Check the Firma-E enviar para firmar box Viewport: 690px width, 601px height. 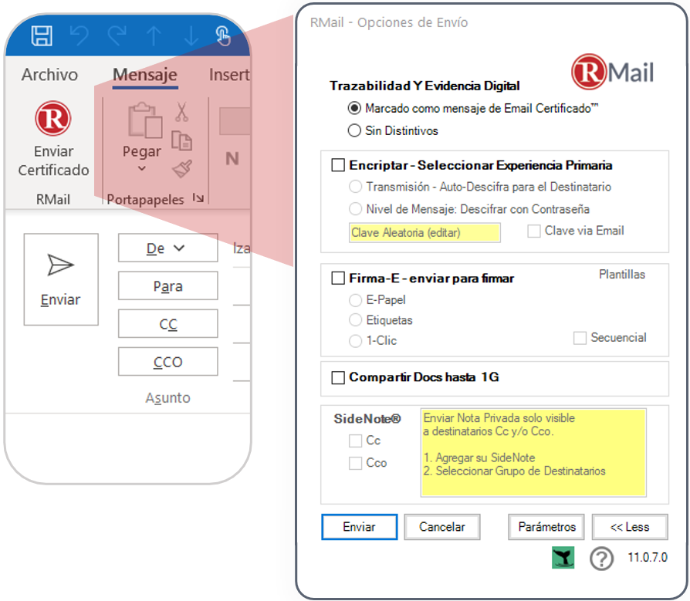(x=337, y=278)
